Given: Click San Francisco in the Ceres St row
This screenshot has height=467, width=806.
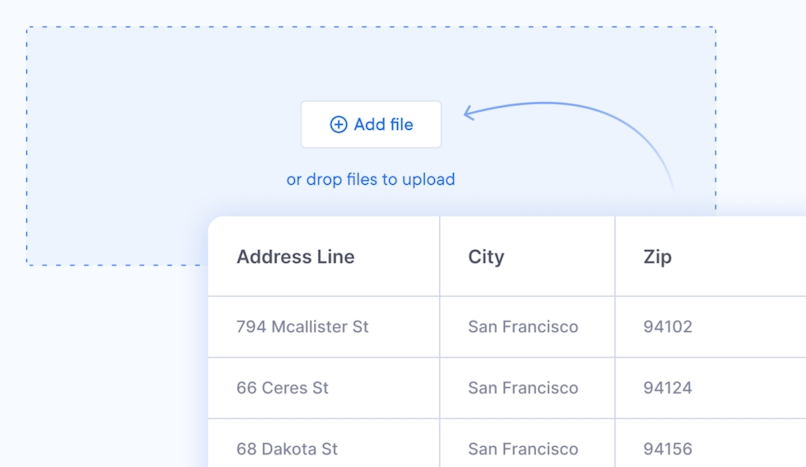Looking at the screenshot, I should (x=523, y=388).
